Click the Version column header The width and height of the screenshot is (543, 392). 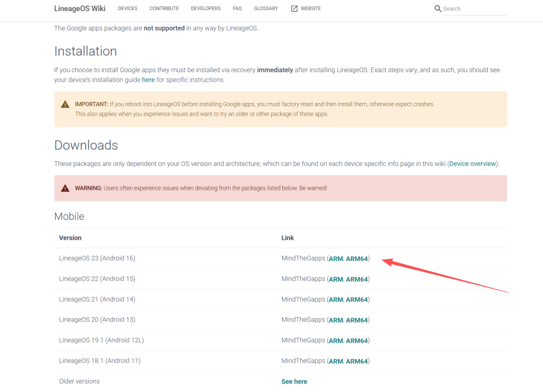click(71, 238)
